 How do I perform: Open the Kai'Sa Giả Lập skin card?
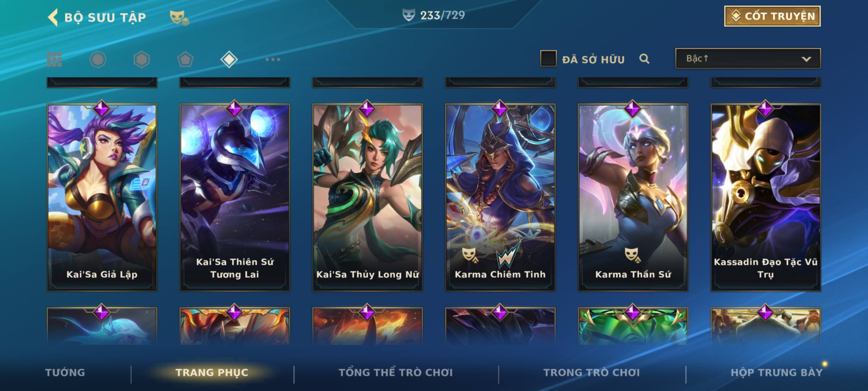click(102, 197)
